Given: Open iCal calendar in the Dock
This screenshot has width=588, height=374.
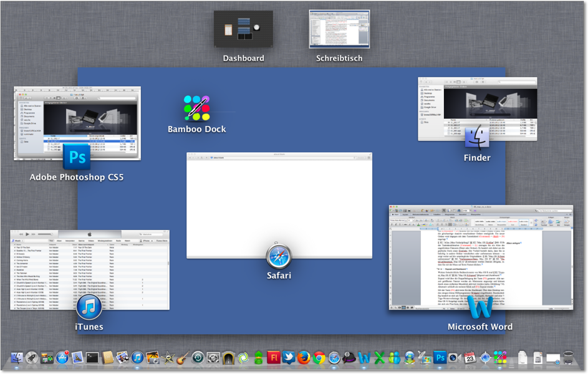Looking at the screenshot, I should pyautogui.click(x=470, y=358).
